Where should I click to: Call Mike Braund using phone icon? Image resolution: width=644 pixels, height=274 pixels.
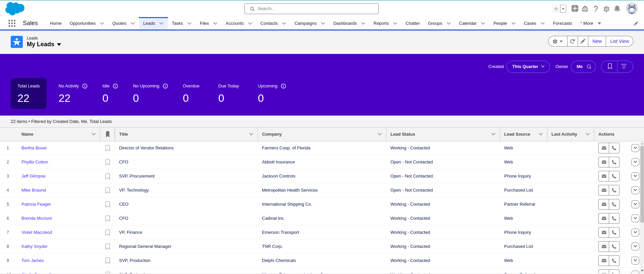[x=614, y=190]
